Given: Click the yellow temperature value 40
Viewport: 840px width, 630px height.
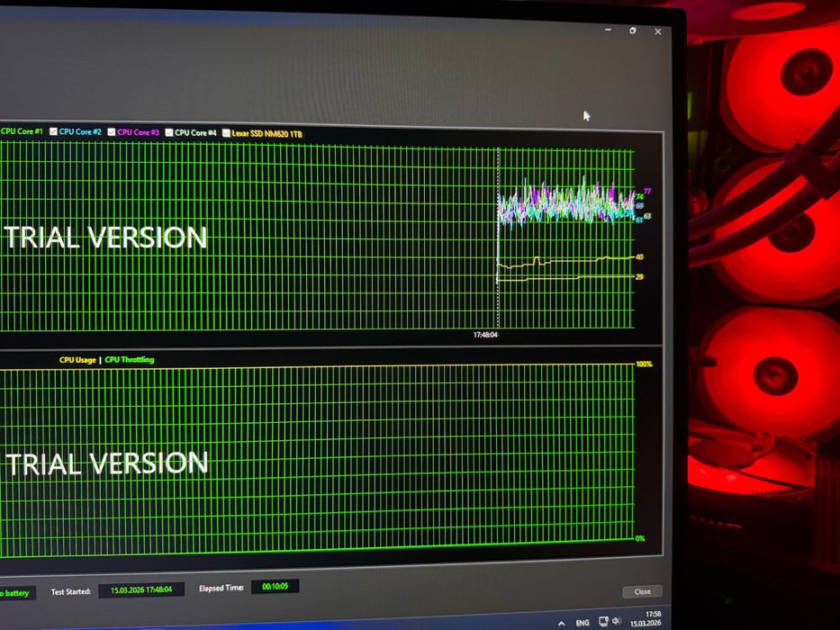Looking at the screenshot, I should click(x=639, y=257).
